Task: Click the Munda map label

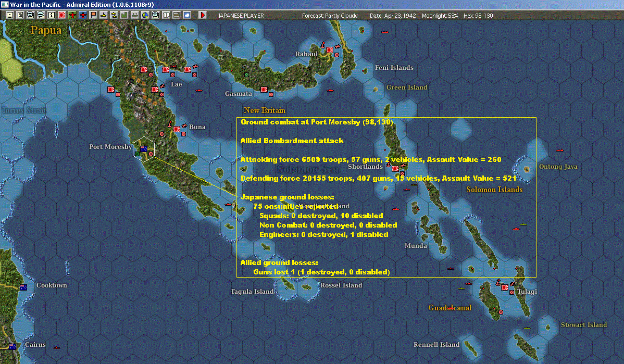Action: pyautogui.click(x=416, y=246)
